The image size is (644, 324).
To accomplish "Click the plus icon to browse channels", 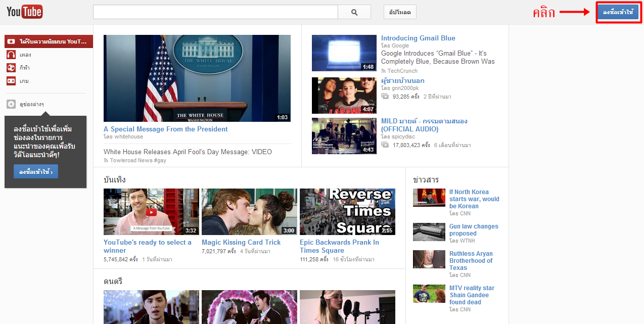I will tap(11, 104).
